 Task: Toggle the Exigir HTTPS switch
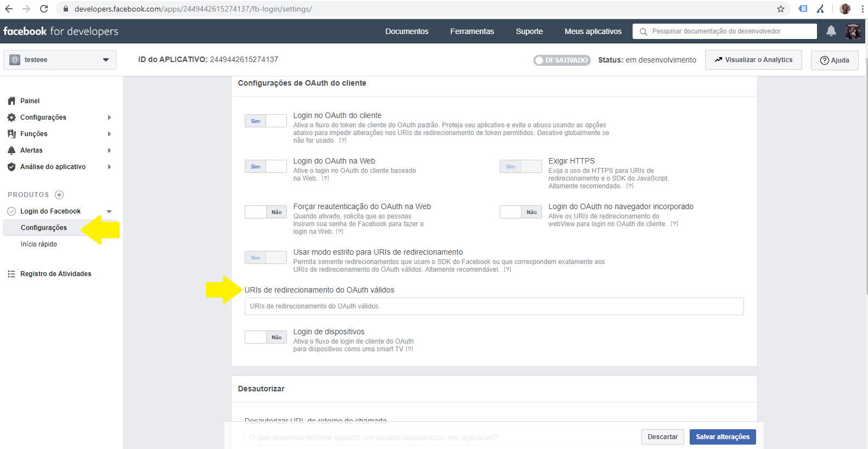[521, 166]
